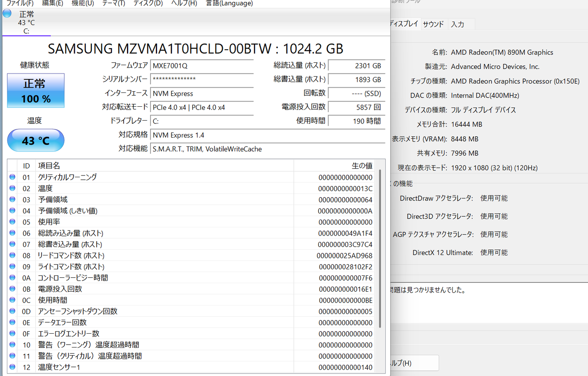Click the 8448 MB VRAM value
This screenshot has height=376, width=588.
pos(465,139)
